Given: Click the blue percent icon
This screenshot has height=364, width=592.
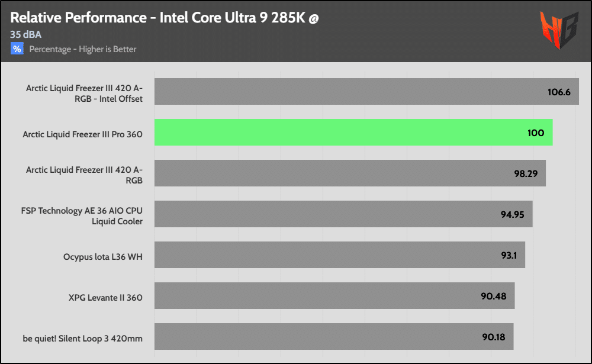Looking at the screenshot, I should (17, 49).
